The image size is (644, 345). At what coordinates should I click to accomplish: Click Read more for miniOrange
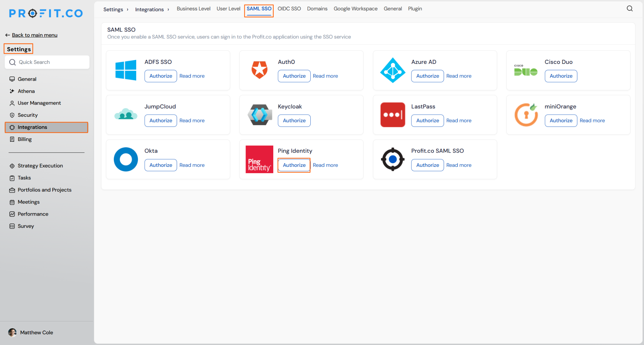click(592, 121)
